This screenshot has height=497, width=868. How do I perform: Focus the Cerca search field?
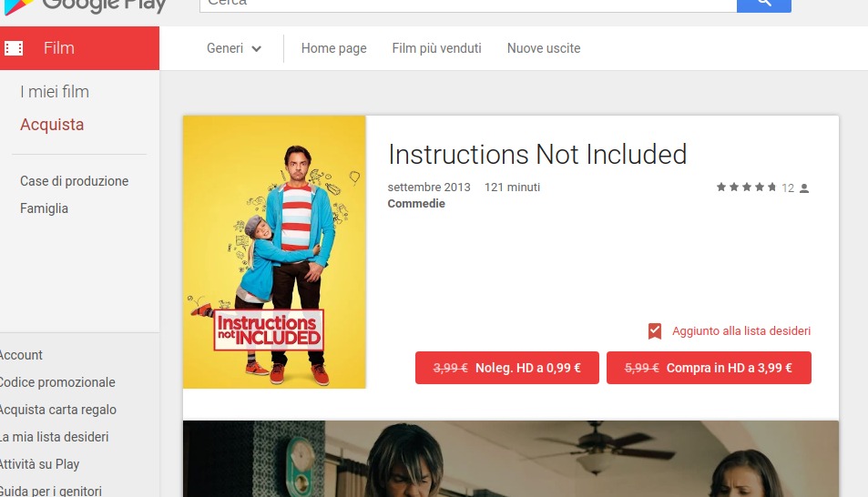coord(468,5)
